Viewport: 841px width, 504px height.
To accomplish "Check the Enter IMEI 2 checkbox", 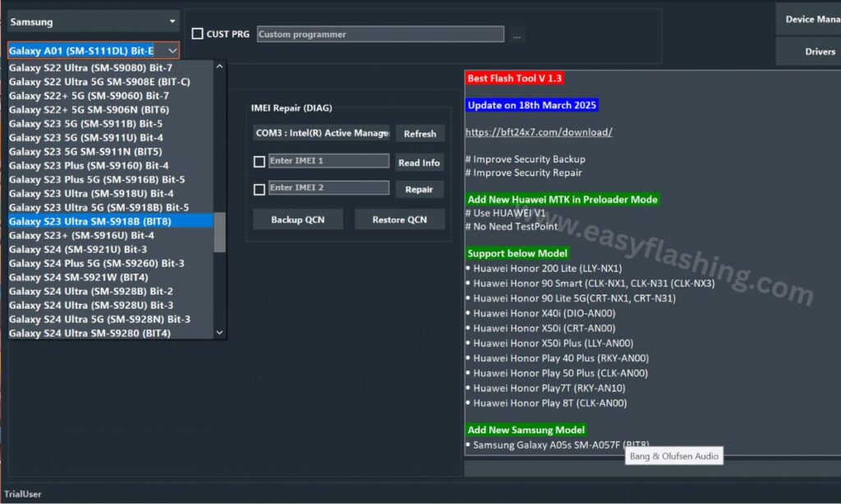I will (258, 187).
